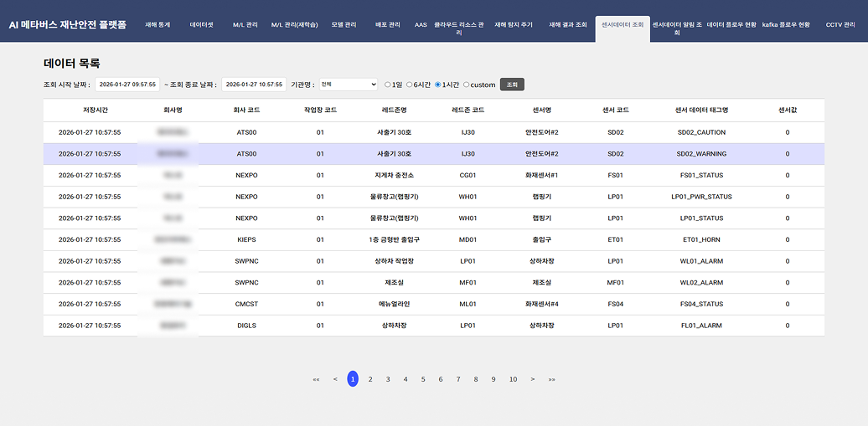Viewport: 868px width, 426px height.
Task: Click the 화재센서#4 sensor name cell
Action: (x=542, y=305)
